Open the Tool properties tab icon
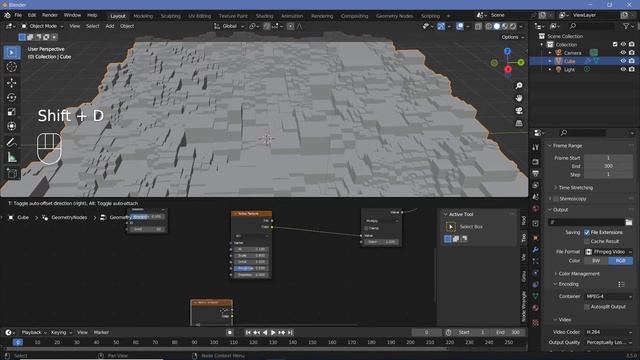This screenshot has height=360, width=640. tap(536, 147)
